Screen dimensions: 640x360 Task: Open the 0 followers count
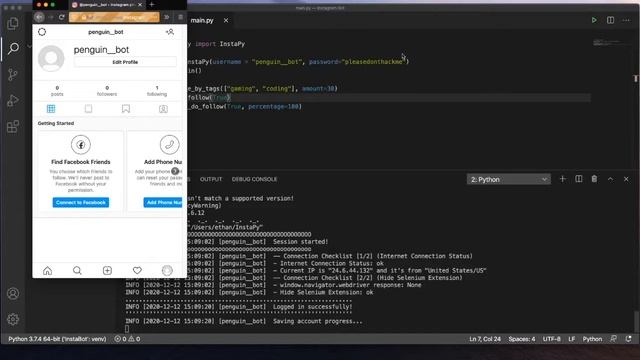[107, 91]
